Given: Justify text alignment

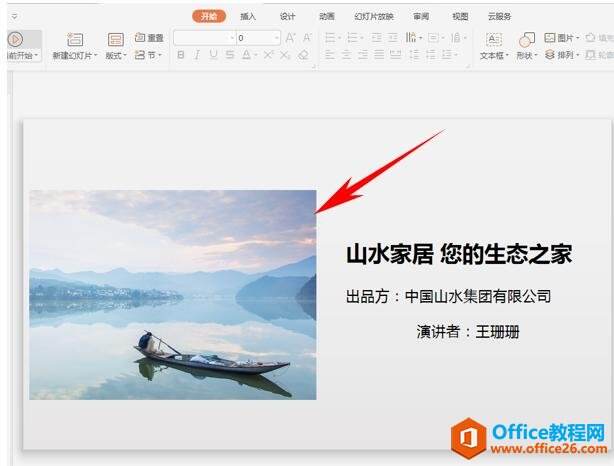Looking at the screenshot, I should point(379,55).
